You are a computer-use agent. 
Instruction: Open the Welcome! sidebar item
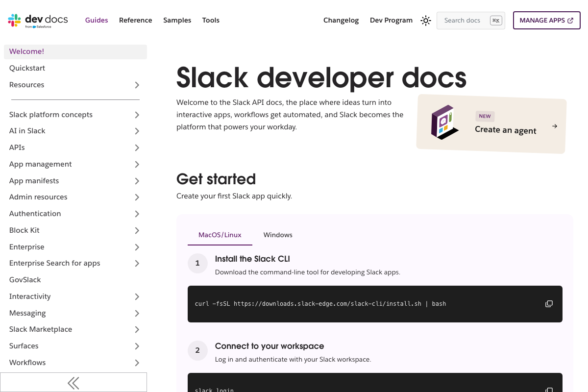75,51
